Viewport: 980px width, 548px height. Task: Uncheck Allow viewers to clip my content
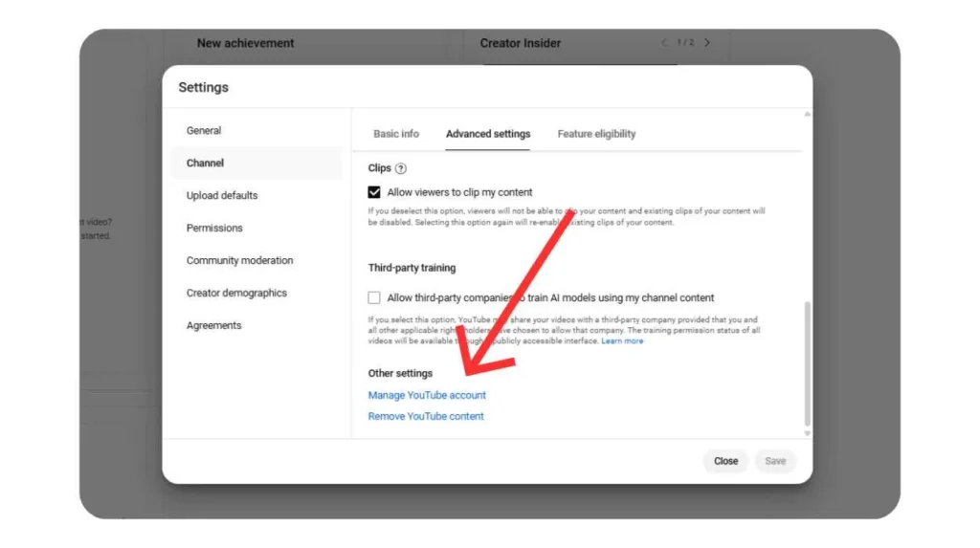(374, 192)
